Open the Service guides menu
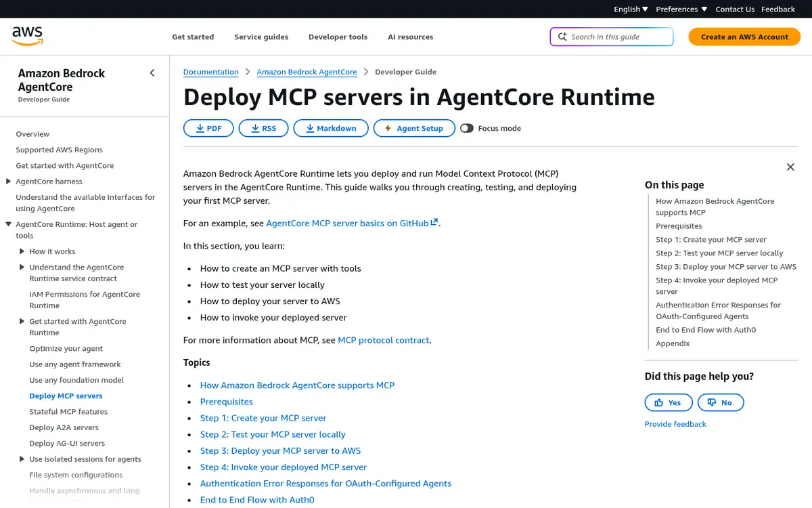The image size is (812, 508). pyautogui.click(x=261, y=37)
